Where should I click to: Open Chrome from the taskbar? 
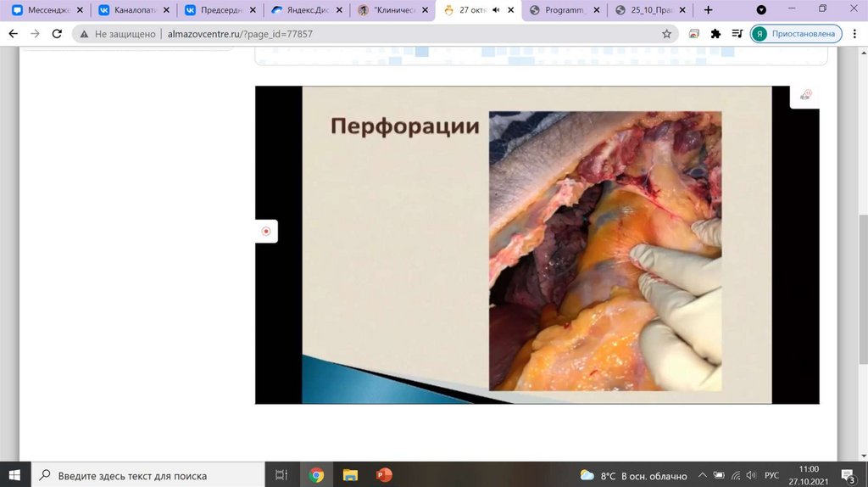click(316, 475)
